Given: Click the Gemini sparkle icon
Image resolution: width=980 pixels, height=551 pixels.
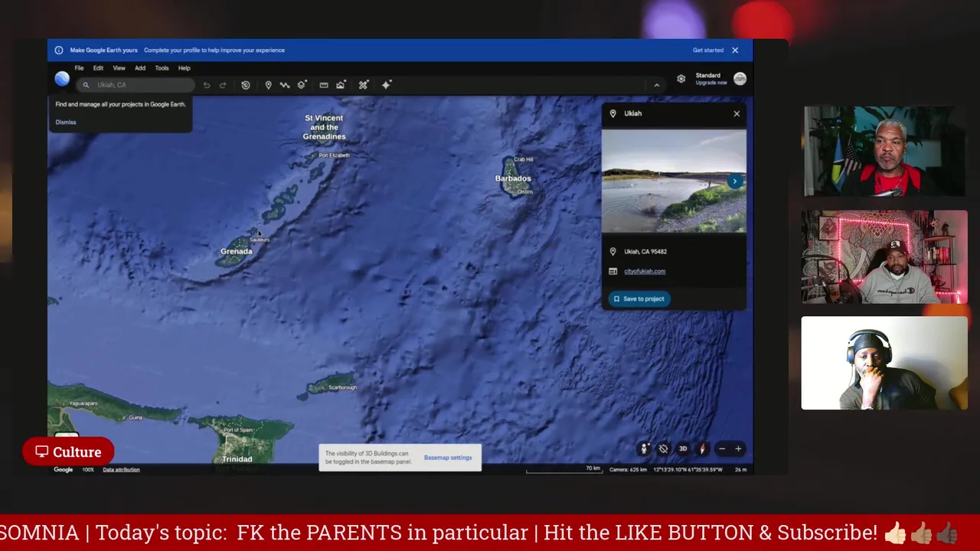Looking at the screenshot, I should [x=386, y=85].
